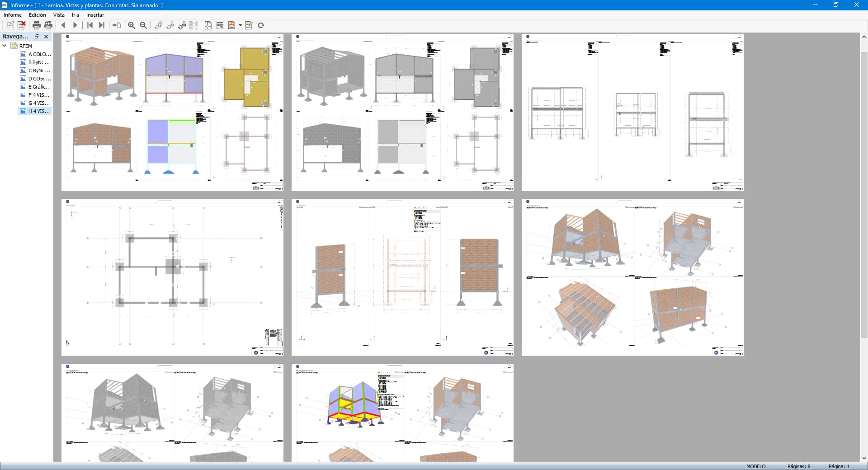The height and width of the screenshot is (470, 868).
Task: Open the Vista menu
Action: [x=59, y=15]
